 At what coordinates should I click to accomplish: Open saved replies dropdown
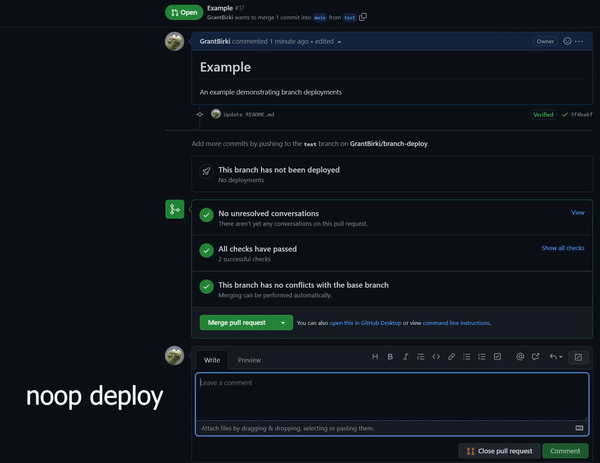[x=556, y=357]
